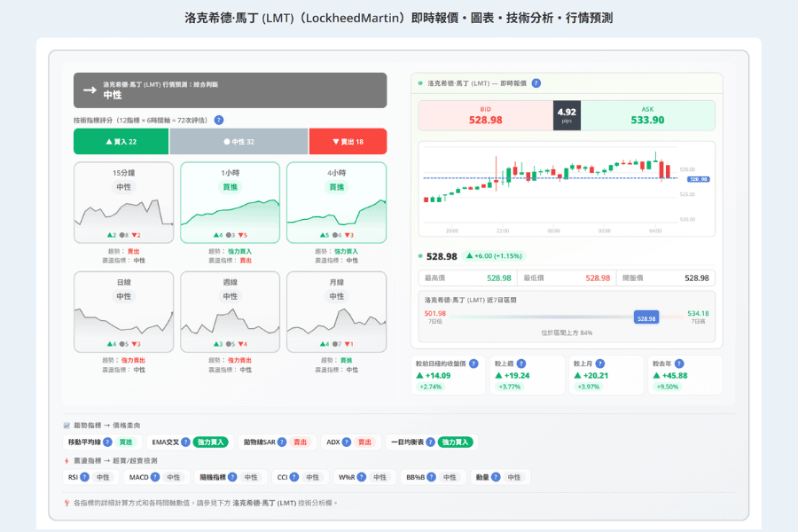Click the LMT candlestick chart

[x=567, y=189]
